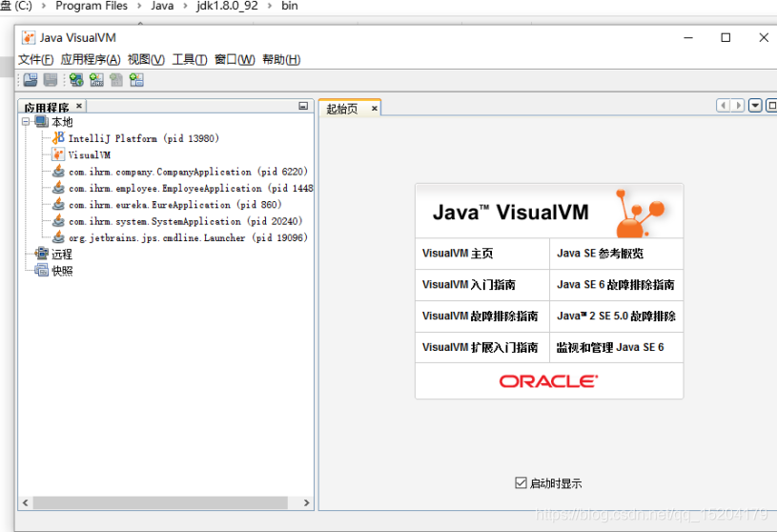777x532 pixels.
Task: Open the 视图(V) menu
Action: pyautogui.click(x=146, y=59)
